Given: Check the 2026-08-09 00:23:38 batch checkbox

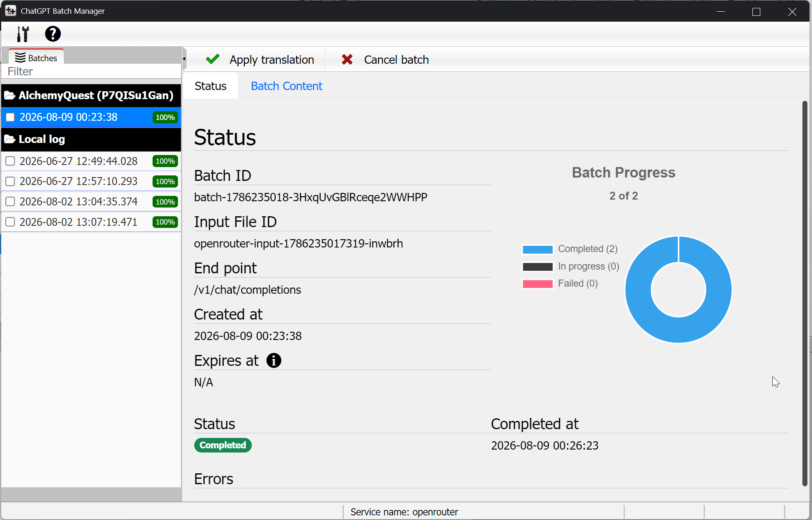Looking at the screenshot, I should 10,117.
